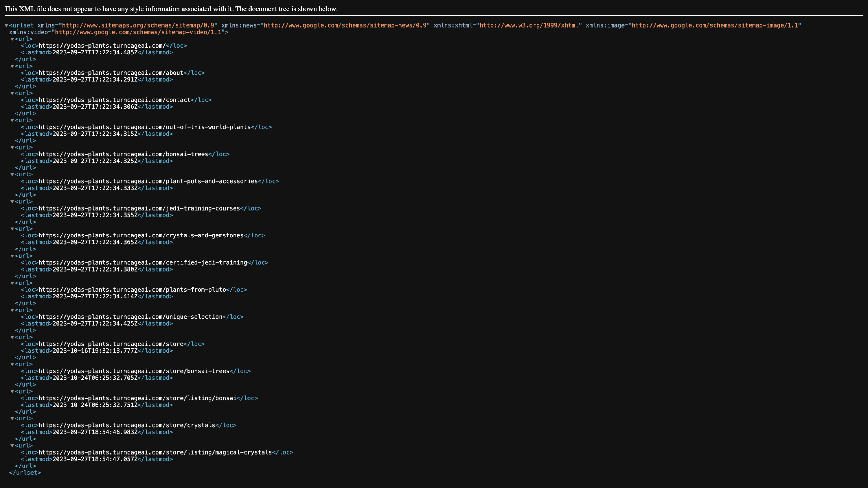
Task: Click lastmod value 2023-09-27T17:22:34.380Z
Action: [95, 269]
